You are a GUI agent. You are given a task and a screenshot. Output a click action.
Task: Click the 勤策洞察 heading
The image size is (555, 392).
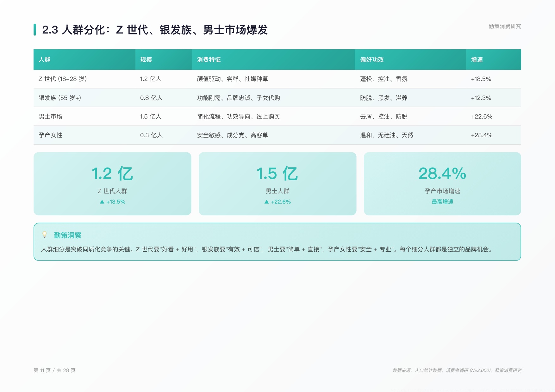point(67,235)
